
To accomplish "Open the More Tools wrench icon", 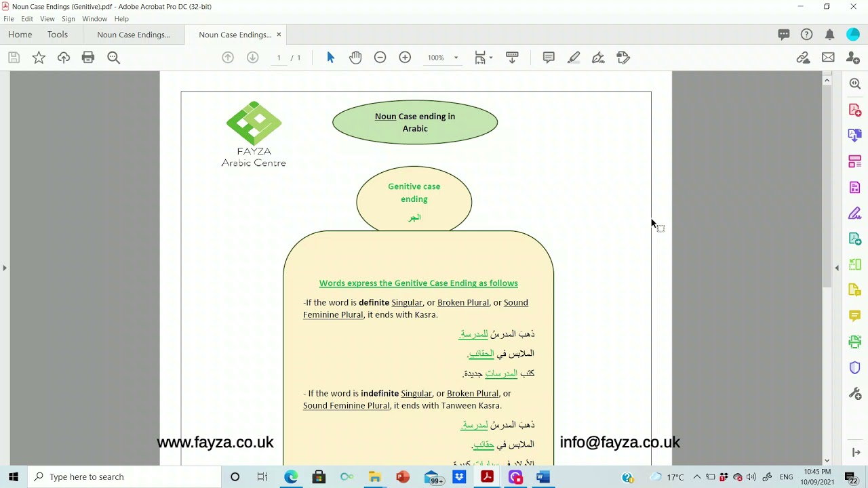I will pyautogui.click(x=855, y=394).
